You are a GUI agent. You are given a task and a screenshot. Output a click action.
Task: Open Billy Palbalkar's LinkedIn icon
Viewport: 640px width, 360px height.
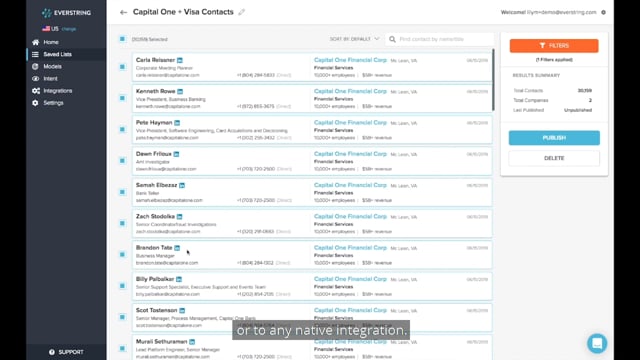(x=179, y=279)
